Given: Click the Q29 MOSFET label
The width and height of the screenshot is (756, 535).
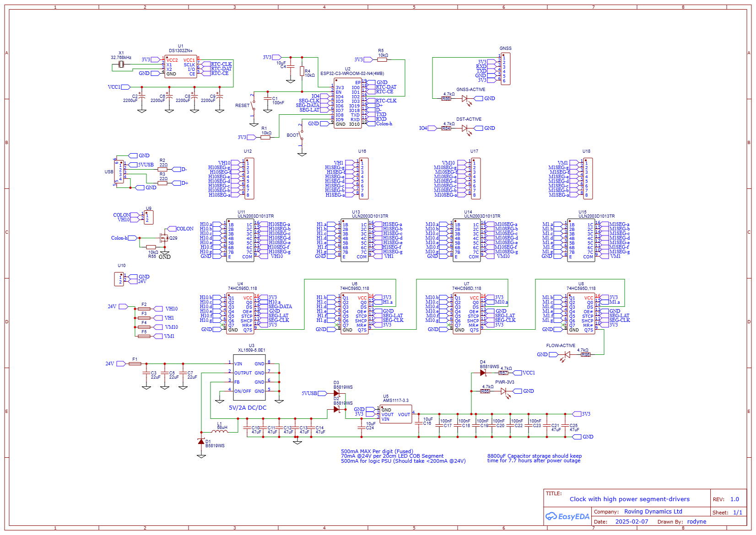Looking at the screenshot, I should click(173, 238).
